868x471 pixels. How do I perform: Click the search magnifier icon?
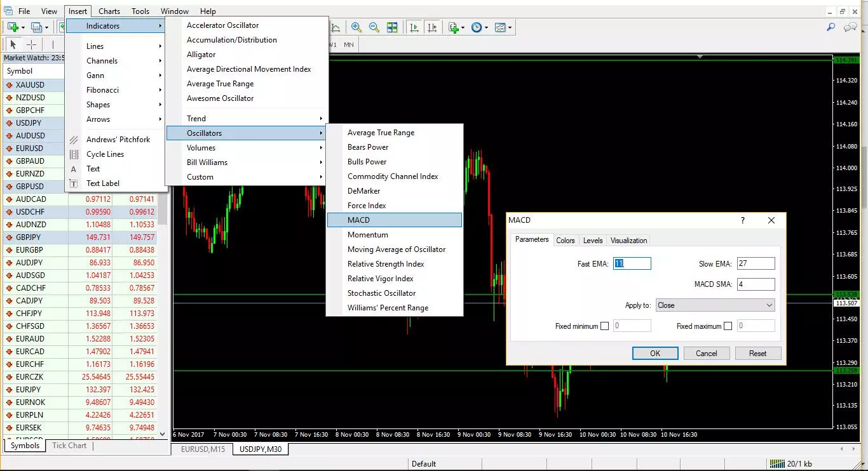[x=831, y=27]
